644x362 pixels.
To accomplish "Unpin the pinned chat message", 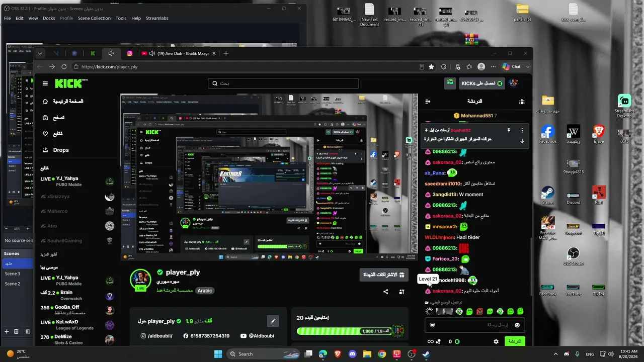I will coord(509,131).
